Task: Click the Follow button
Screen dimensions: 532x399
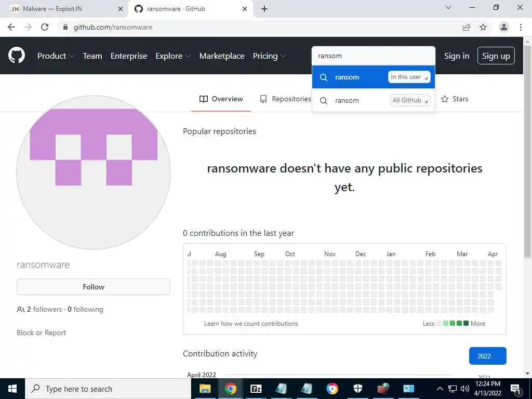Action: [94, 287]
